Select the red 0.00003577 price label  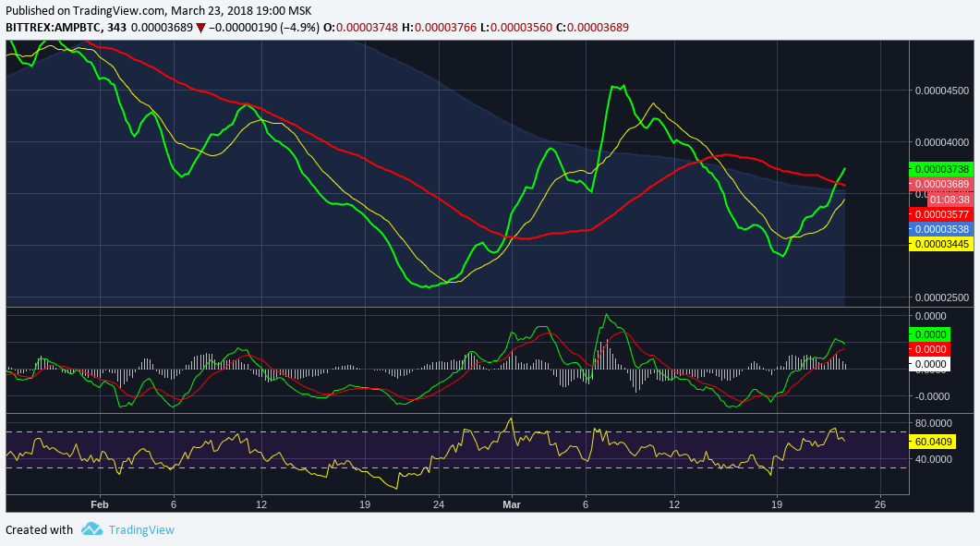[x=941, y=214]
